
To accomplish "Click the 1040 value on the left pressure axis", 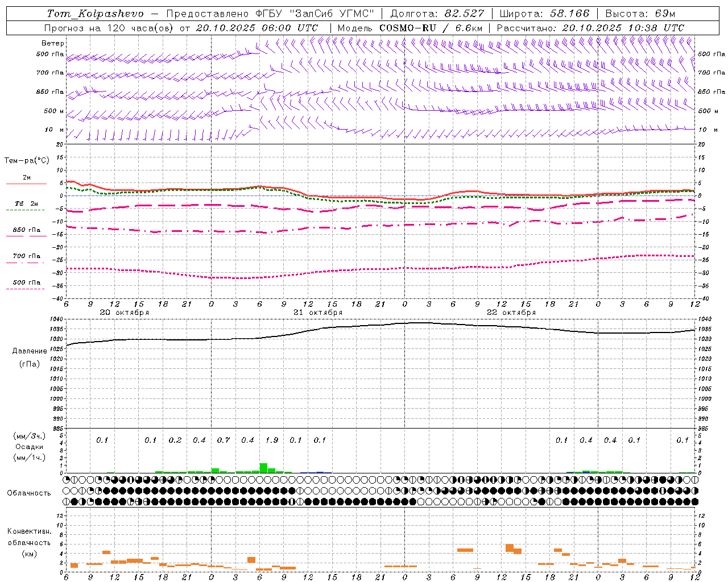I will point(58,319).
